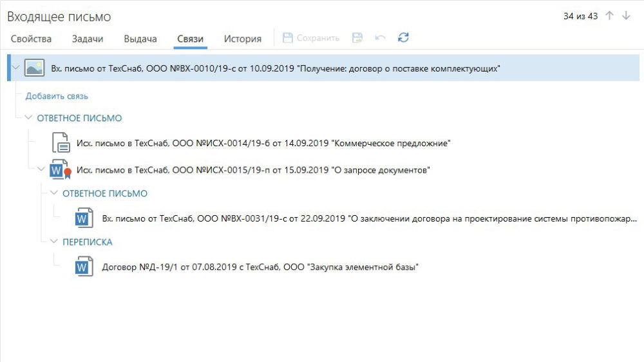
Task: Click the image icon of letter ВХ-0010/19-с
Action: tap(34, 68)
